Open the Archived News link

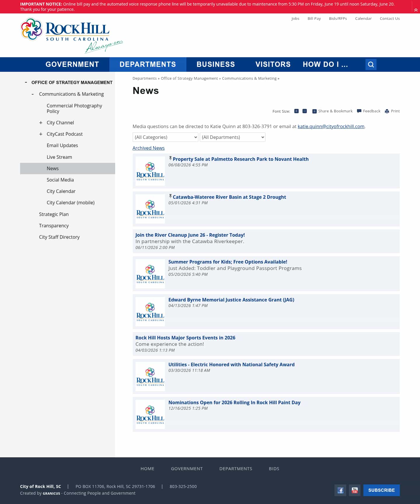[148, 148]
